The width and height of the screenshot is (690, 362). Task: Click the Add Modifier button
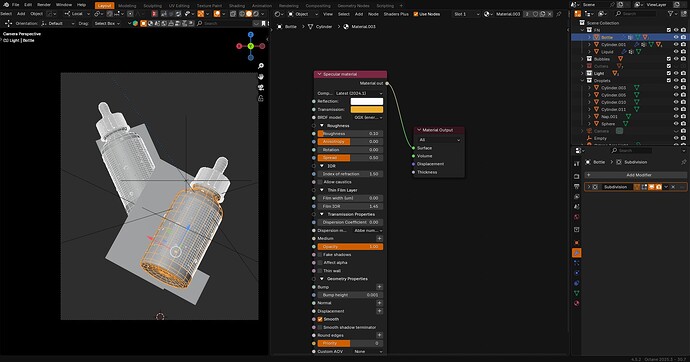[x=635, y=175]
